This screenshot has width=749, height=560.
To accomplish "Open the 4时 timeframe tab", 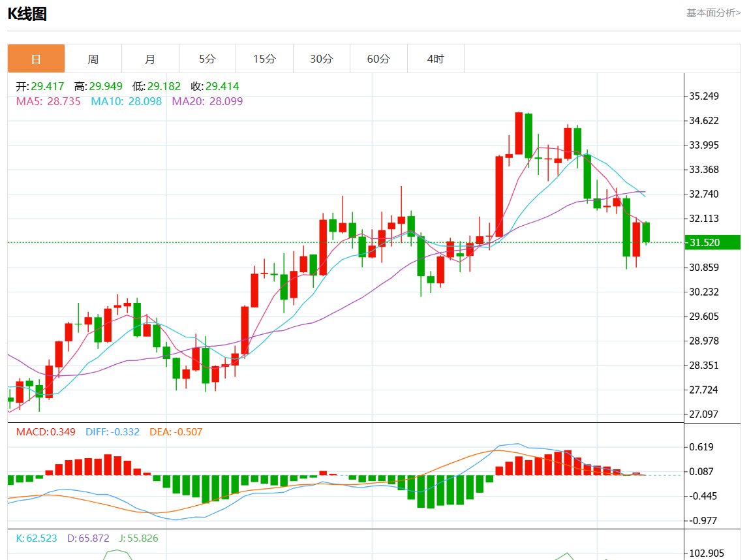I will coord(436,59).
